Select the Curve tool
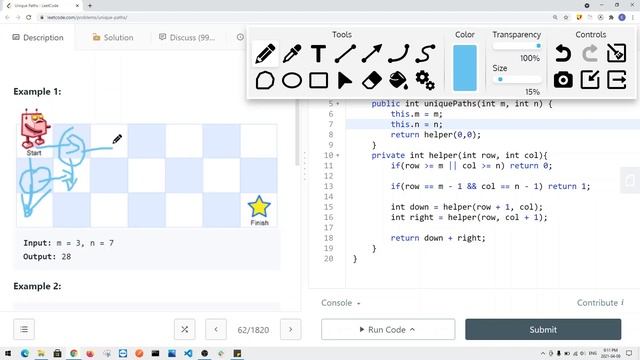 pos(398,53)
